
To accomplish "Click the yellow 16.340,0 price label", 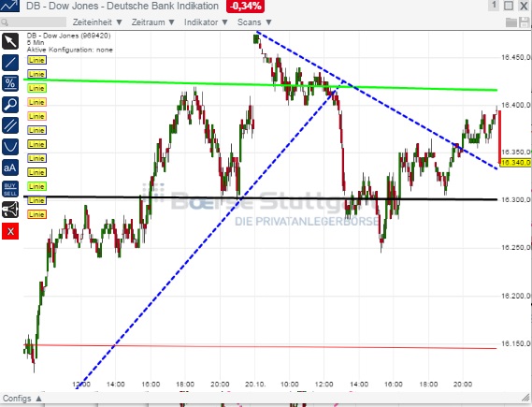I will [515, 163].
